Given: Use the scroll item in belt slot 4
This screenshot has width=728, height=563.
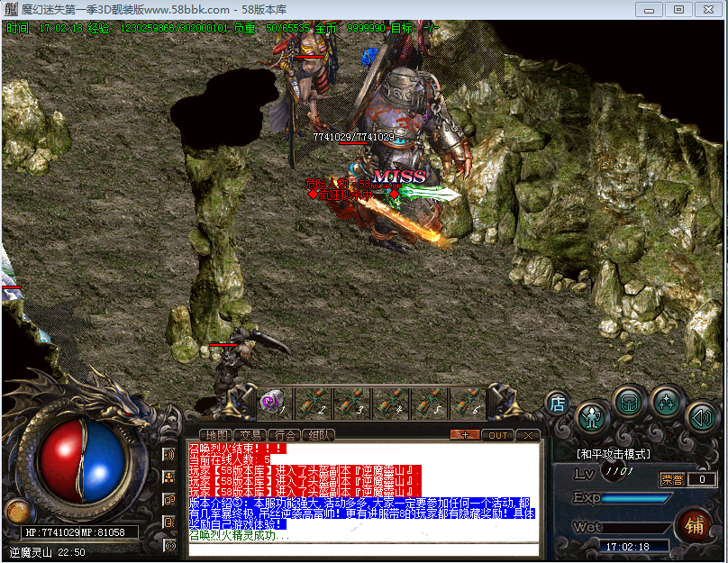Looking at the screenshot, I should click(x=389, y=402).
